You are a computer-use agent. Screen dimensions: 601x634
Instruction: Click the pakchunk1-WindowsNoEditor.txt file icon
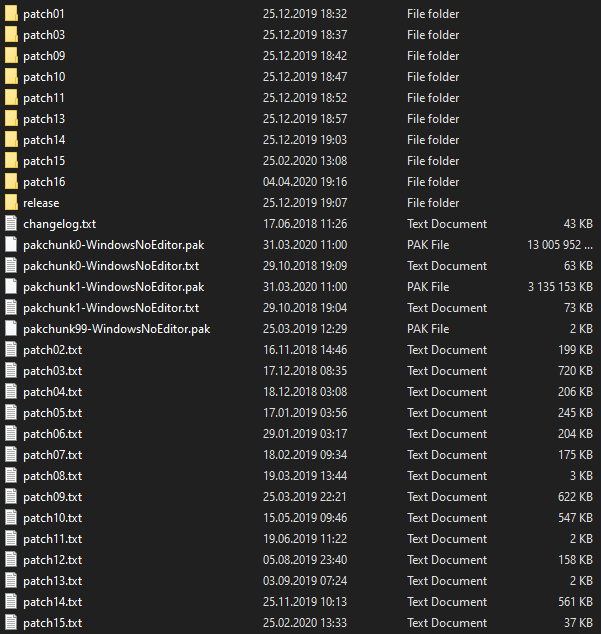coord(11,308)
